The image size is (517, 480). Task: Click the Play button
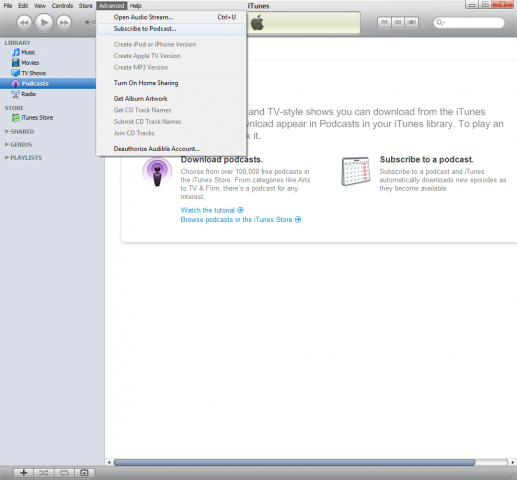44,23
